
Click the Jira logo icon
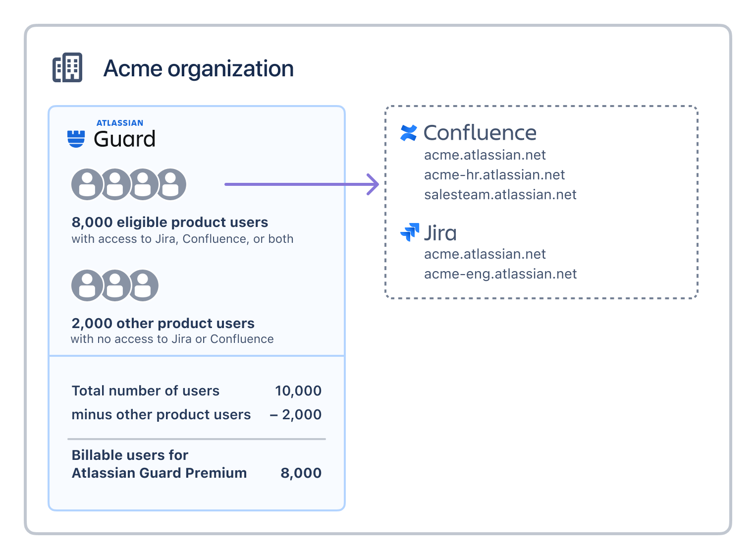(x=410, y=232)
